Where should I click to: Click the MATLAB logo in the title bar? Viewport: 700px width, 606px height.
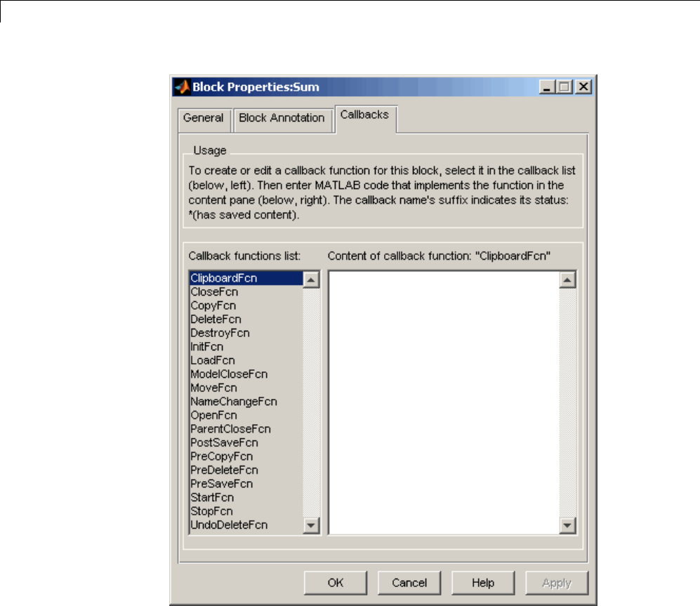[x=182, y=86]
